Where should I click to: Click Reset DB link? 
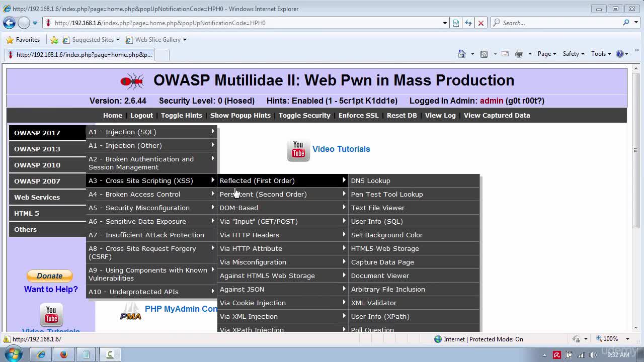pyautogui.click(x=401, y=115)
